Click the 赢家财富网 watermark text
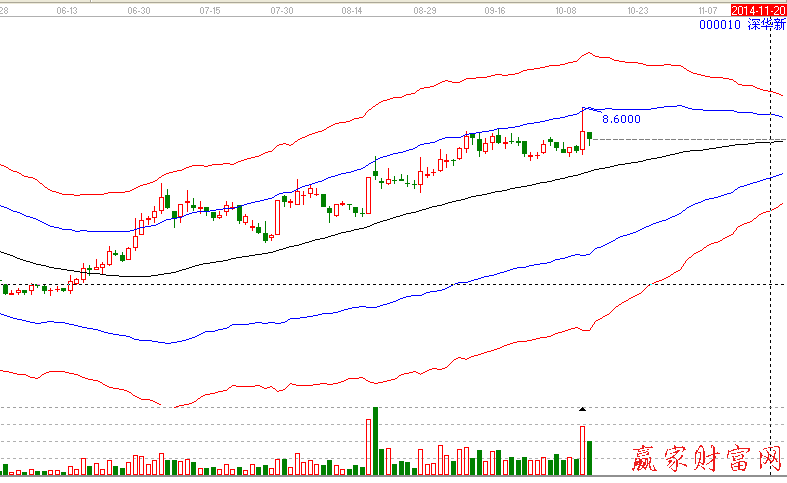 point(706,458)
